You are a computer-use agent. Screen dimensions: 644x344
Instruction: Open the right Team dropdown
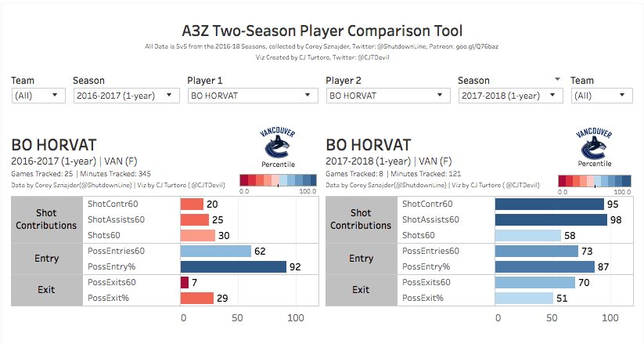[601, 96]
